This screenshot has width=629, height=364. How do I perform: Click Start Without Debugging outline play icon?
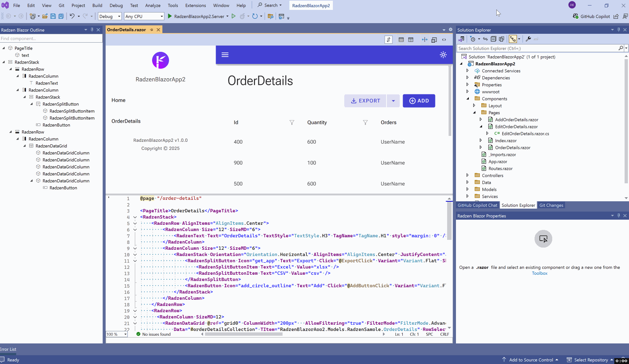(x=233, y=16)
